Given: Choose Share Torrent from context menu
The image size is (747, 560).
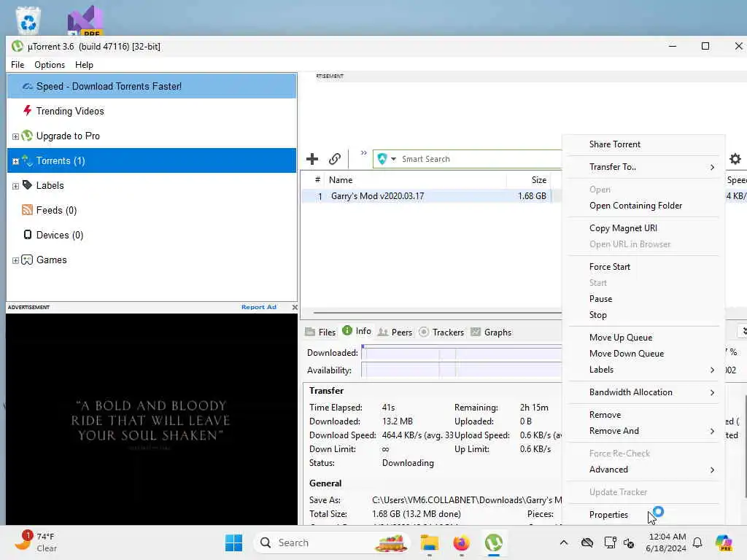Looking at the screenshot, I should click(643, 144).
